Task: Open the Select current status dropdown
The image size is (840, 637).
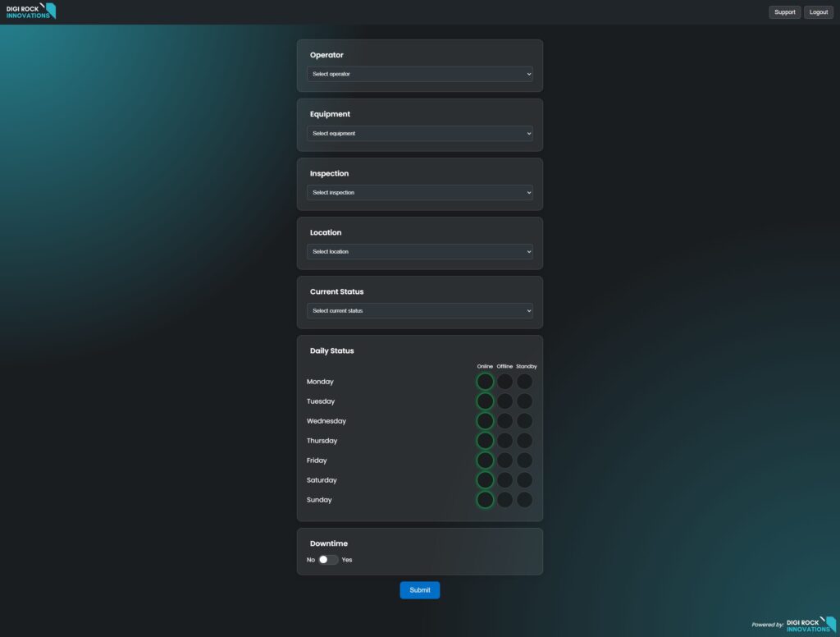Action: [x=419, y=310]
